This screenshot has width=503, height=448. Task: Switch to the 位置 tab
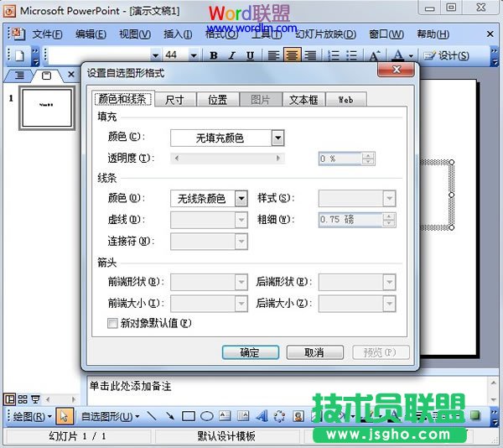pos(218,100)
